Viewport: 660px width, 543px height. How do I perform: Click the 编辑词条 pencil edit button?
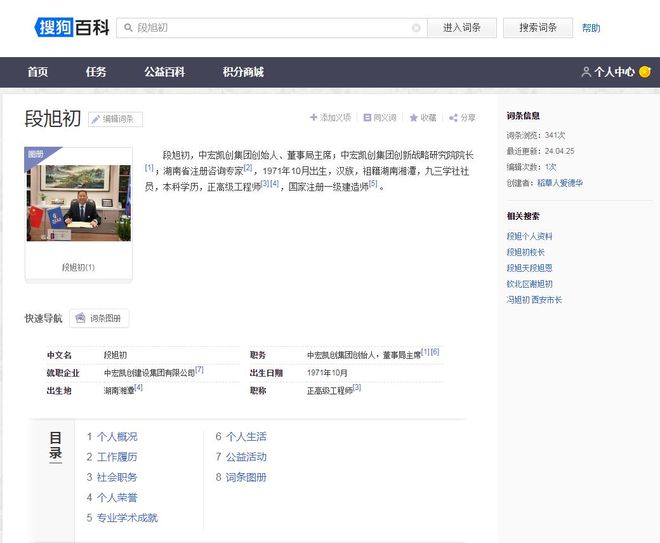[115, 119]
